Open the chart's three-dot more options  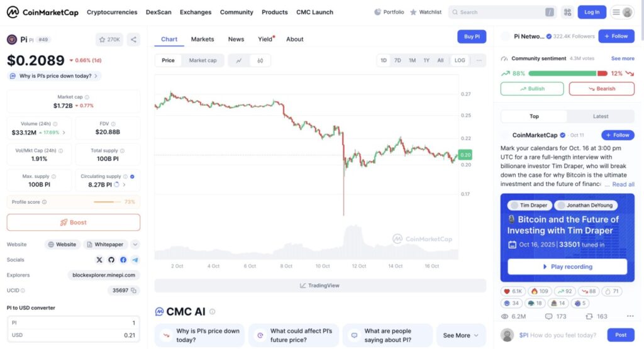[x=479, y=60]
